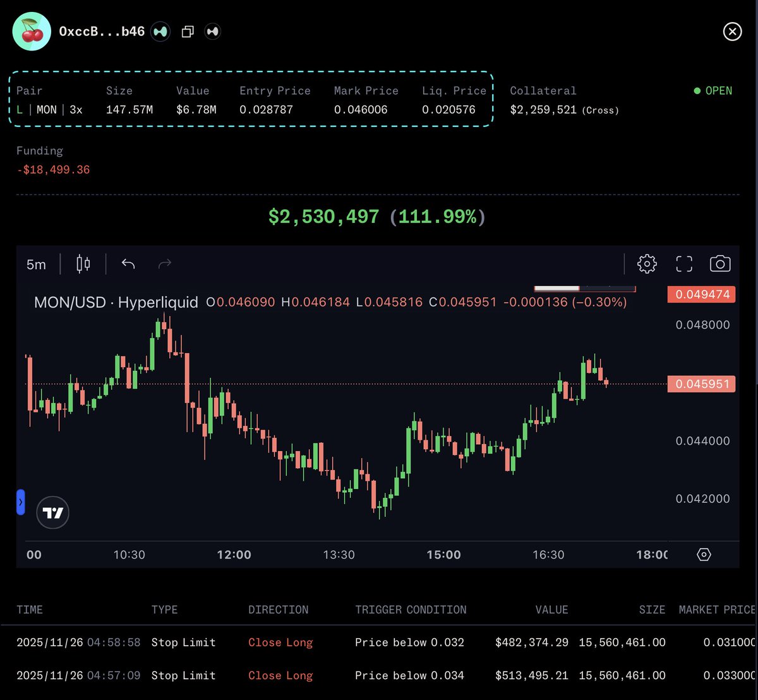
Task: Click the redo arrow in the chart toolbar
Action: [165, 263]
